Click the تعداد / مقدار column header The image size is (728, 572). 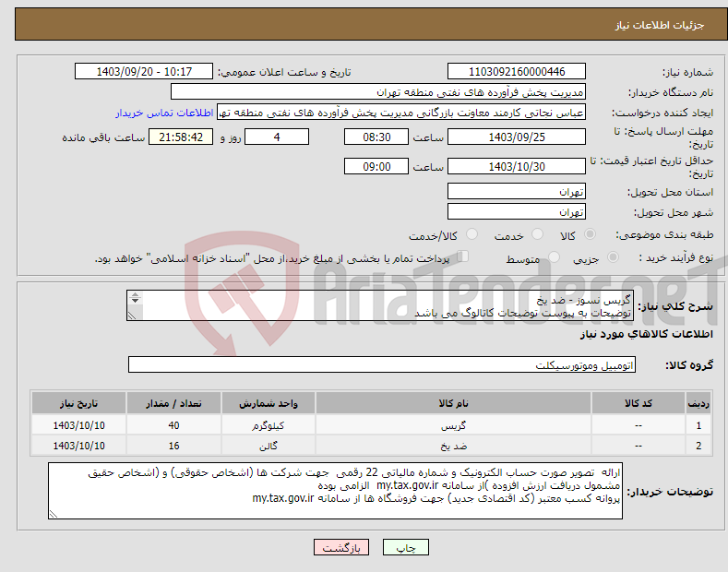point(173,403)
